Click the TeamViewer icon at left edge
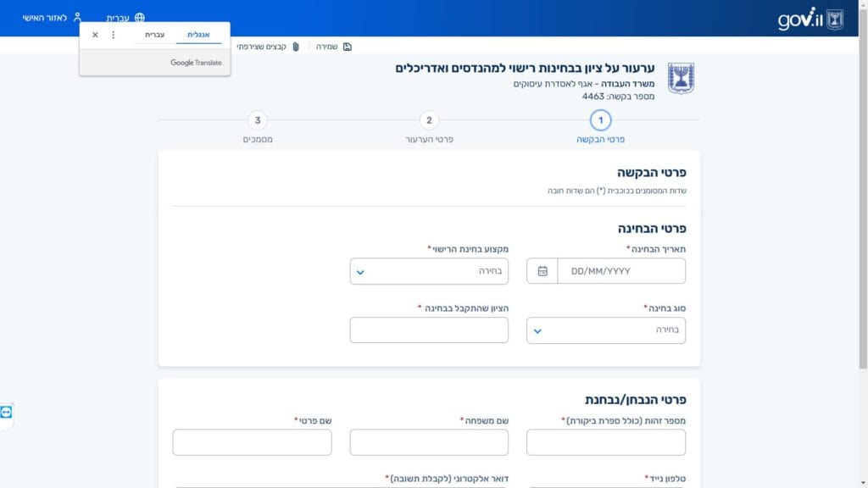The image size is (868, 488). coord(7,412)
